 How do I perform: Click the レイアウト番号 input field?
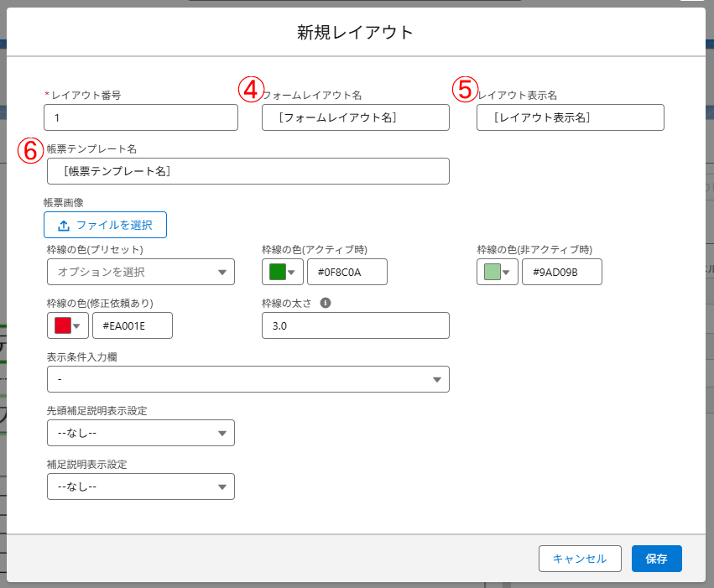click(x=140, y=117)
